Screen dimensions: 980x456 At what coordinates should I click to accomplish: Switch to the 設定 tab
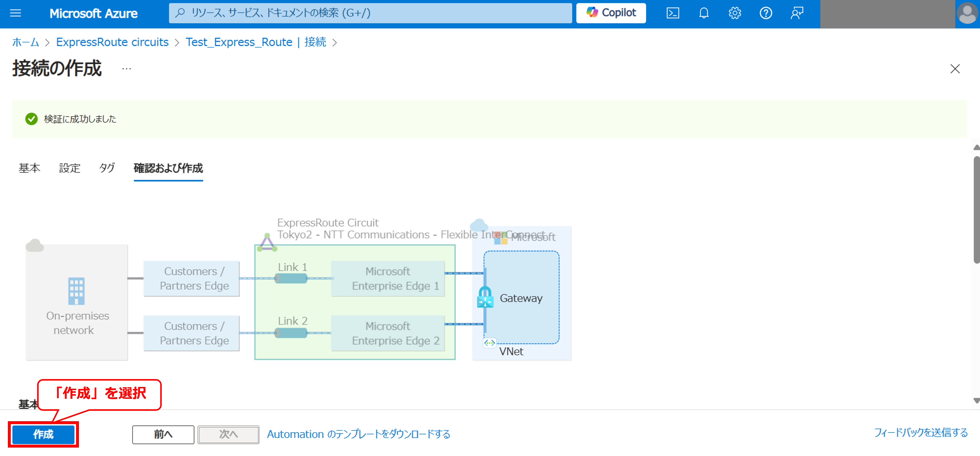click(x=70, y=168)
